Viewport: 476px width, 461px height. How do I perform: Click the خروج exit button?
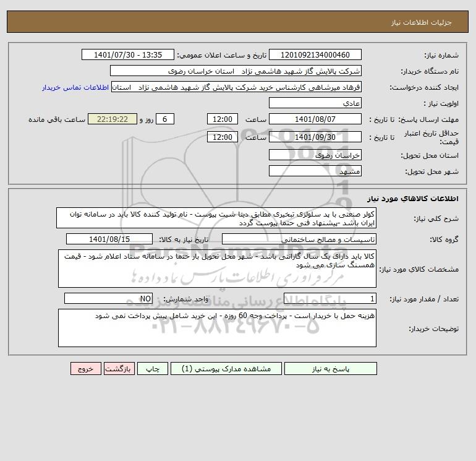click(85, 369)
